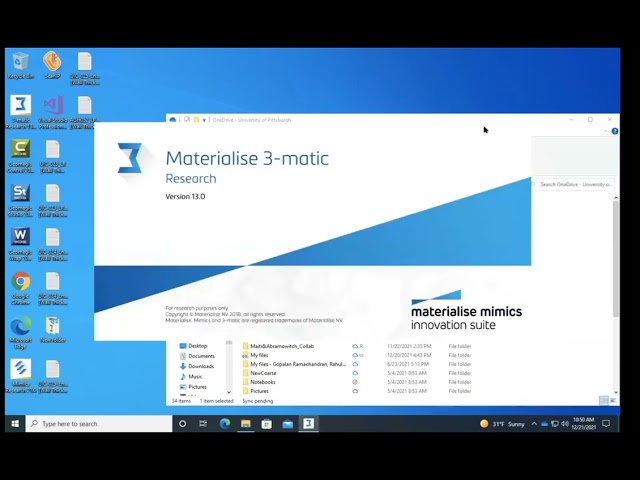
Task: Open the Geomagic Wrap desktop shortcut
Action: point(20,244)
